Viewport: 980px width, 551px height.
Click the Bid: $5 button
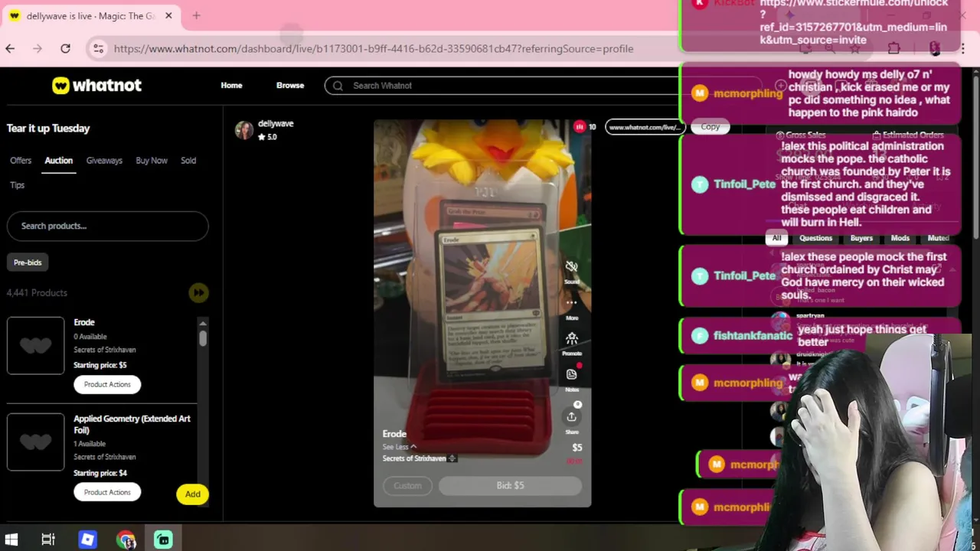pos(510,485)
